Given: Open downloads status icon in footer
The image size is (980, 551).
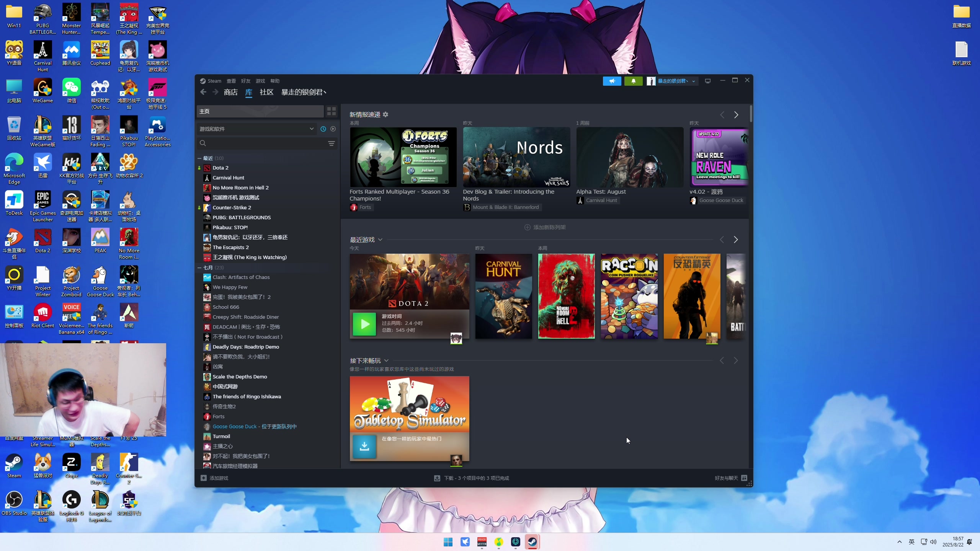Looking at the screenshot, I should coord(437,478).
